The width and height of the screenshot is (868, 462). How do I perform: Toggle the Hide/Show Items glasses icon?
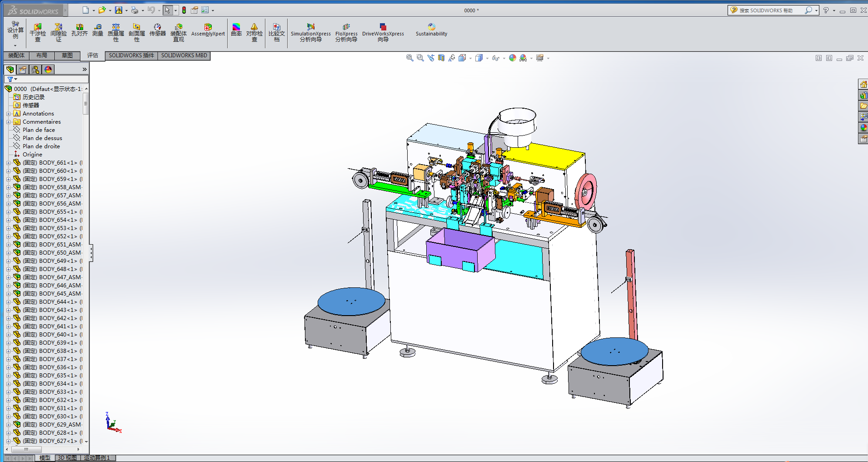495,58
